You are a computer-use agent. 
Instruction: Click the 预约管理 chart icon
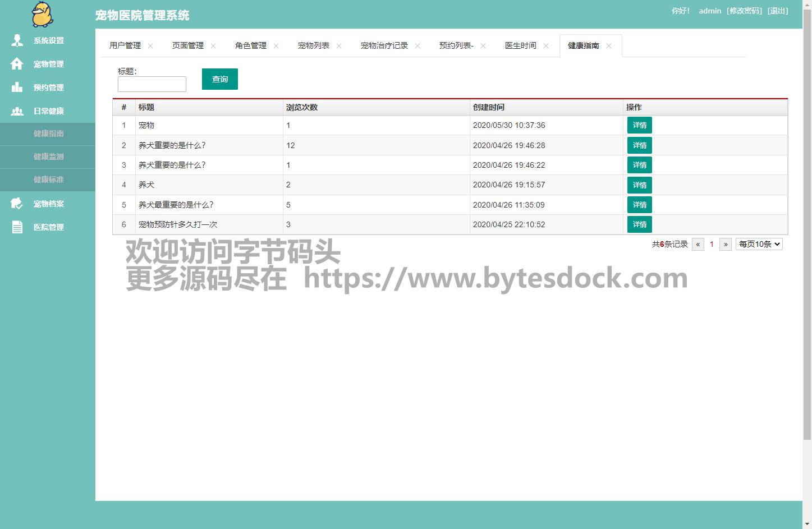17,88
